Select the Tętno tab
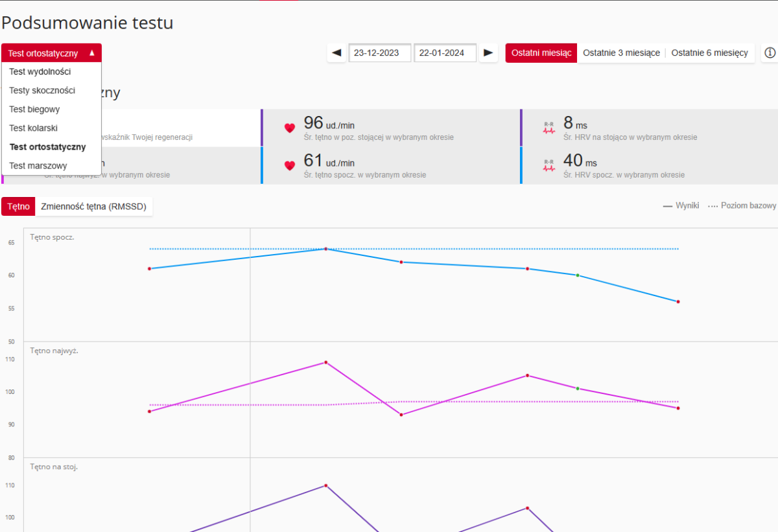778x532 pixels. pos(18,207)
